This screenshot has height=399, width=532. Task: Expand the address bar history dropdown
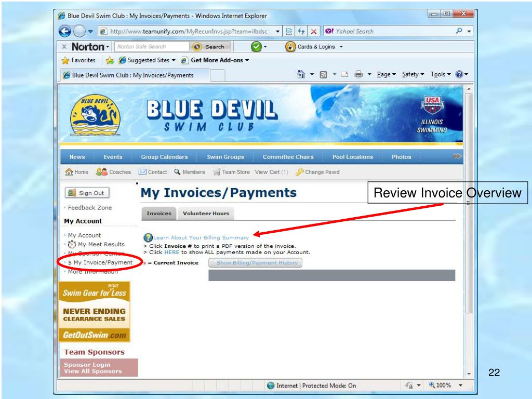point(277,32)
